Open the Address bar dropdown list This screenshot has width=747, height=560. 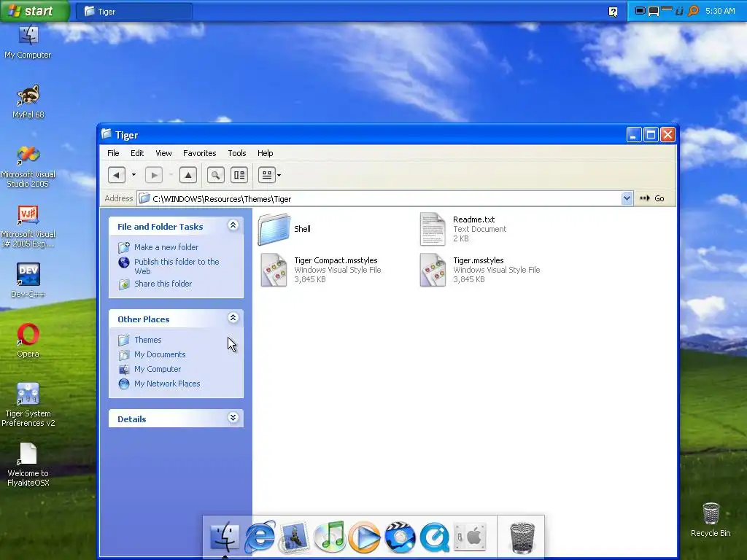[627, 198]
